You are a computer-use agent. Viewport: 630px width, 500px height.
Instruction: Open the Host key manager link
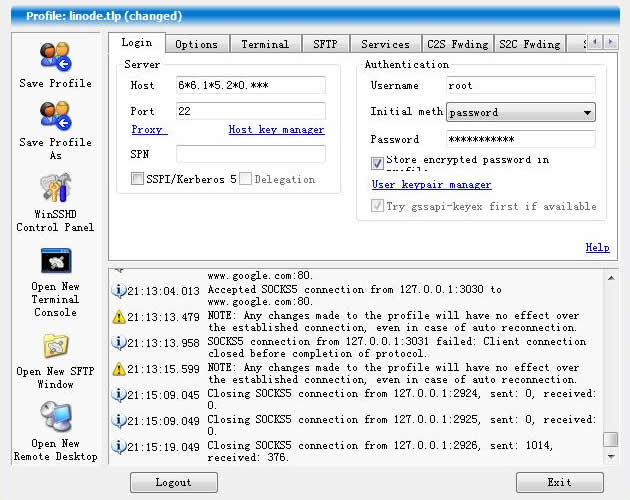tap(276, 130)
